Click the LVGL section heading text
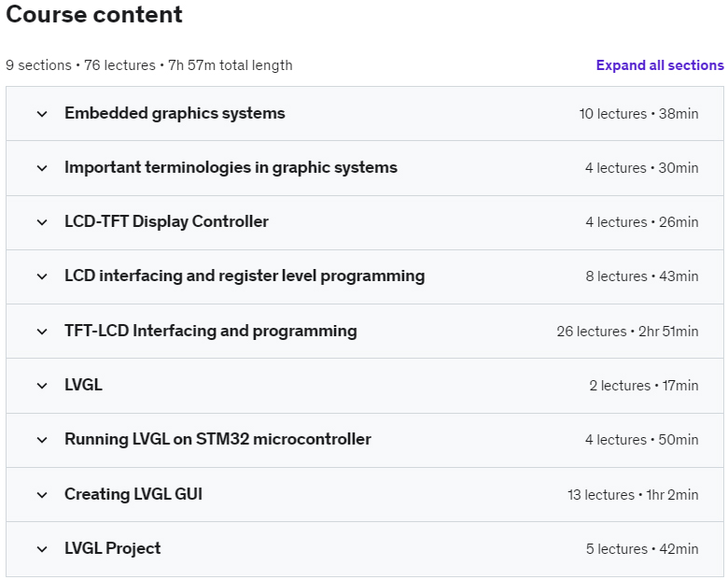This screenshot has width=728, height=580. 84,386
